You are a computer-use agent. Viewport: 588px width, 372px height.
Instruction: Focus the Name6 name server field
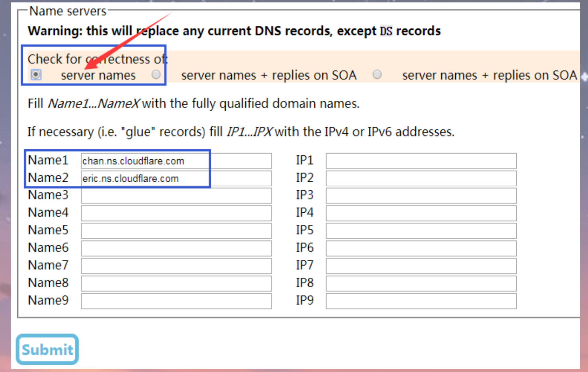tap(176, 248)
